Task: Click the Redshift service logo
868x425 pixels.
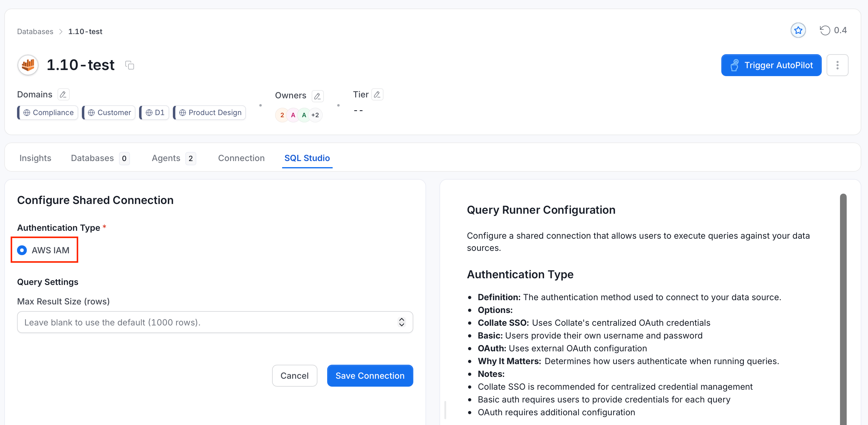Action: tap(28, 65)
